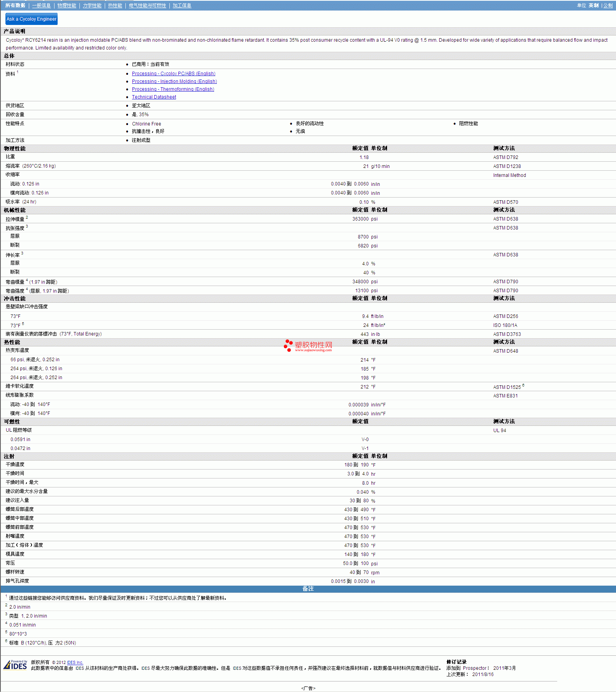This screenshot has height=692, width=616.
Task: Click the 良好的流动性 feature text
Action: click(x=310, y=124)
